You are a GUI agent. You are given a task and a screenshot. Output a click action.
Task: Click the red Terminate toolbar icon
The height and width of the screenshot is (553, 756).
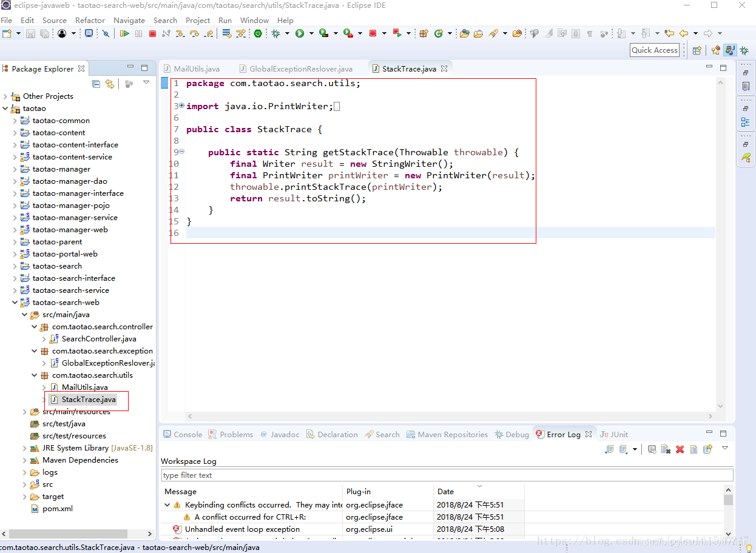[x=152, y=33]
